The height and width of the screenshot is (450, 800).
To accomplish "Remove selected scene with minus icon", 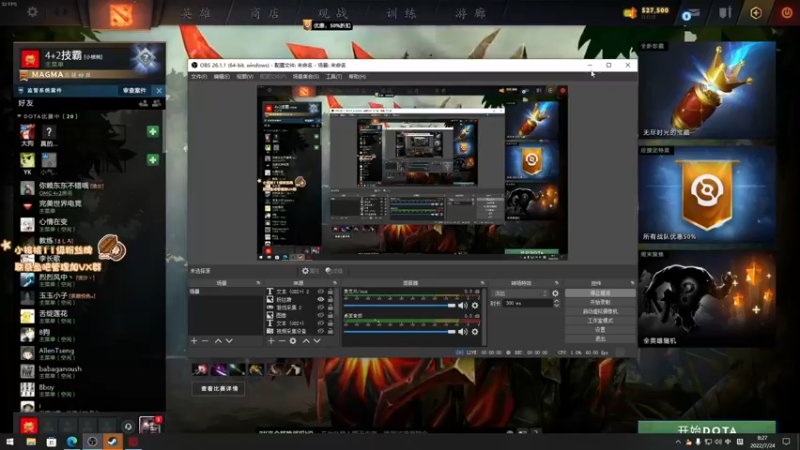I will point(205,340).
